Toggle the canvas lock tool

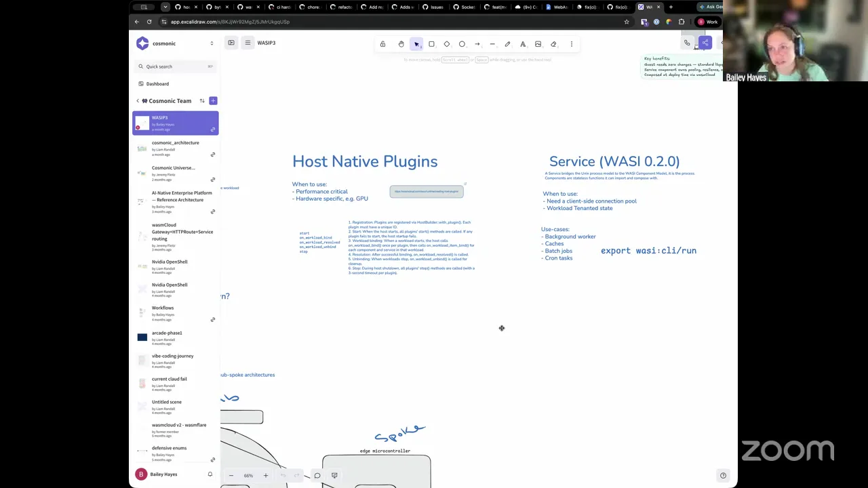point(382,44)
